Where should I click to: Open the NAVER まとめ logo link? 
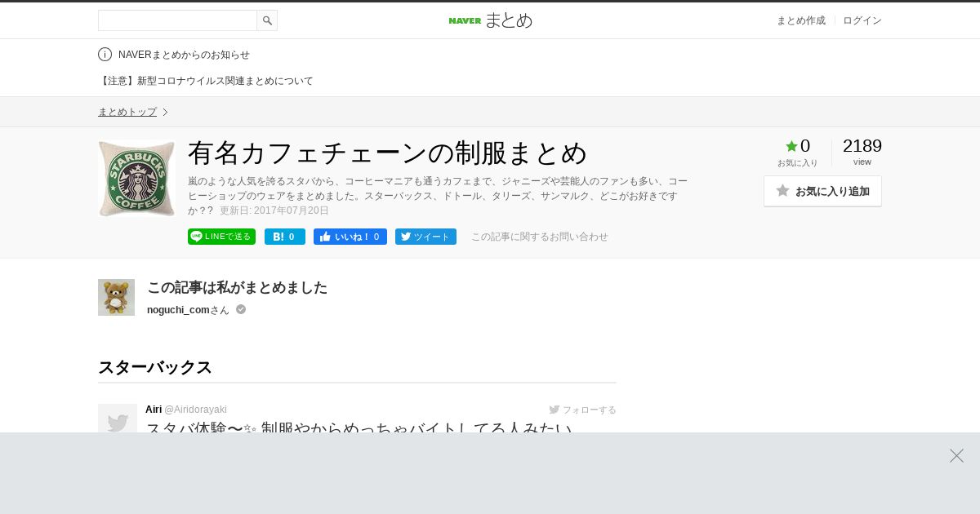pos(490,20)
